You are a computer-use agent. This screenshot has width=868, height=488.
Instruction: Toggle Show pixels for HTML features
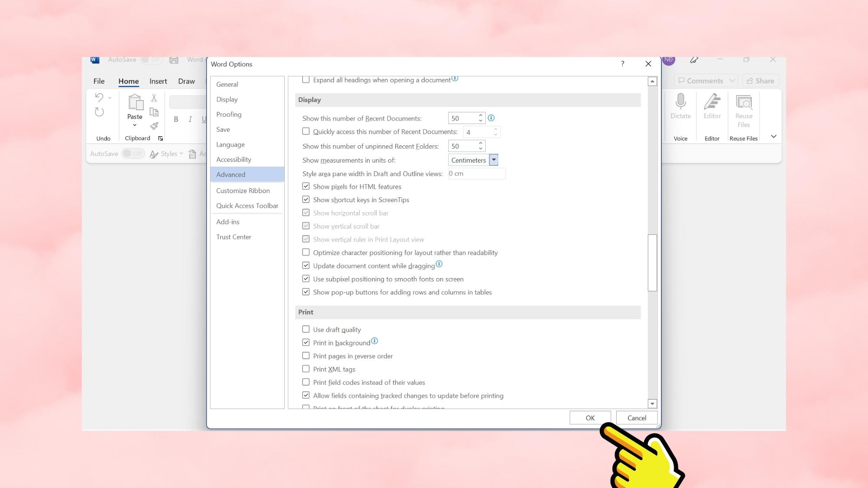click(306, 186)
